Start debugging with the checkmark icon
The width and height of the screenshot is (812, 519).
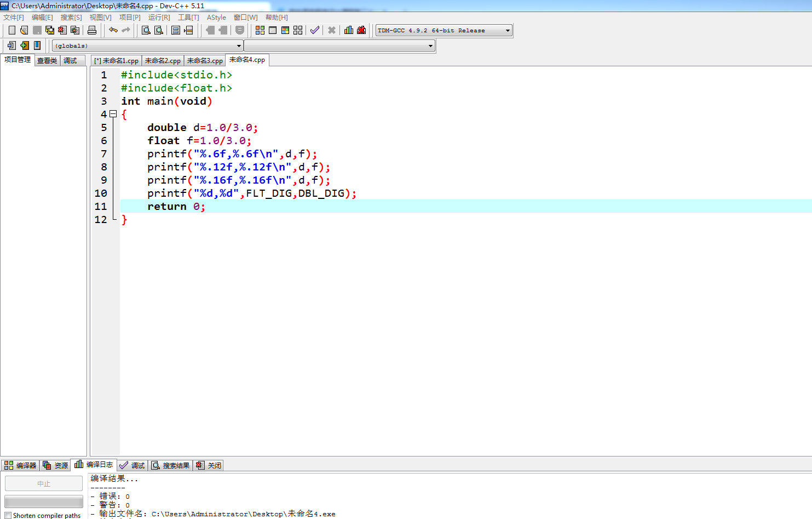coord(315,30)
